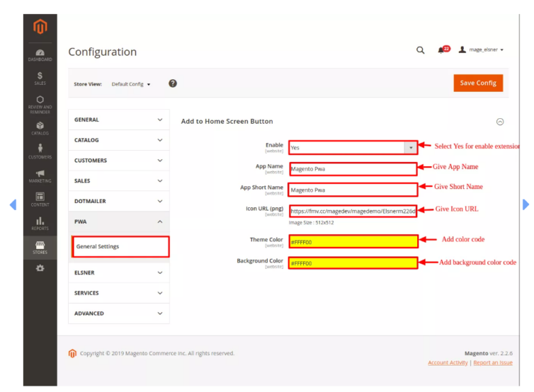Open the Sales sidebar menu
This screenshot has height=392, width=534.
pos(40,79)
